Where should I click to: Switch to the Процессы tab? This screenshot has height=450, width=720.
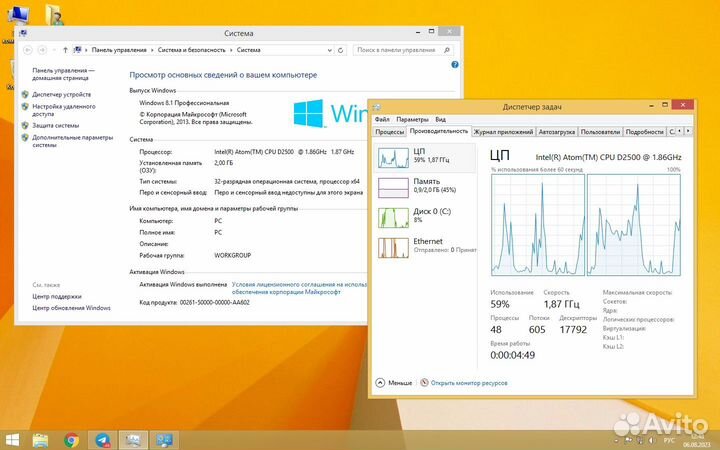(389, 132)
